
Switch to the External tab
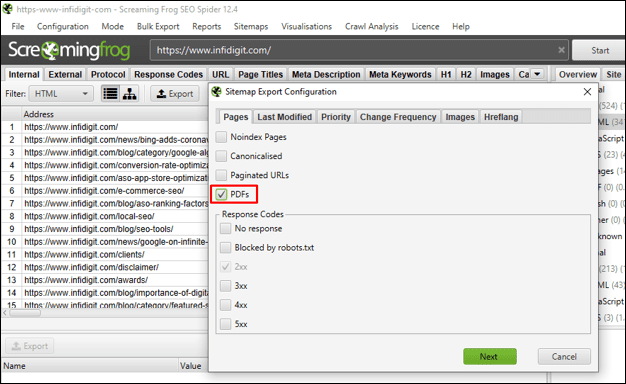(x=65, y=75)
